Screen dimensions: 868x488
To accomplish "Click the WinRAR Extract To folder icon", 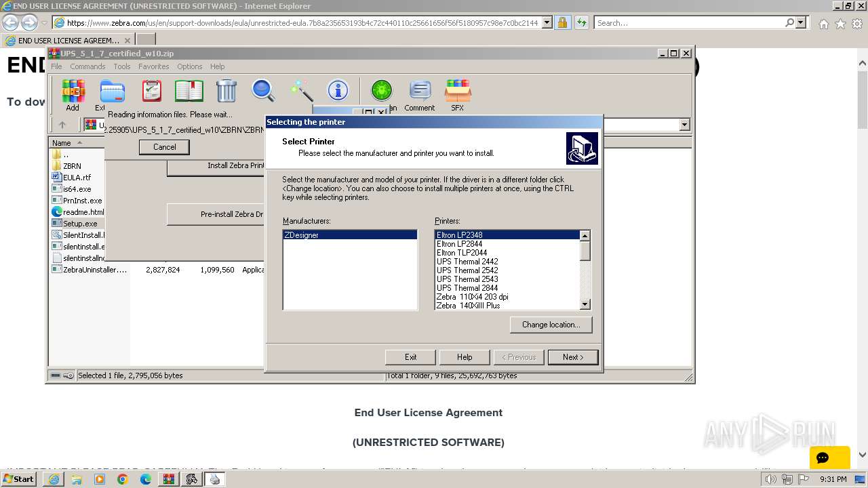I will 112,90.
